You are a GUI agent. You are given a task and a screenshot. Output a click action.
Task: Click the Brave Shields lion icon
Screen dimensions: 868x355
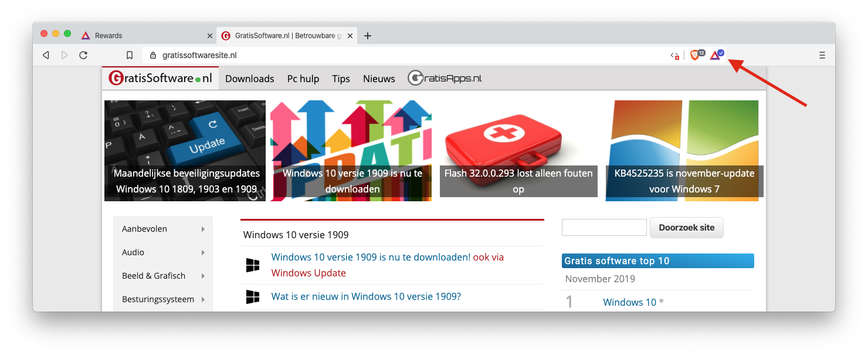(x=694, y=55)
